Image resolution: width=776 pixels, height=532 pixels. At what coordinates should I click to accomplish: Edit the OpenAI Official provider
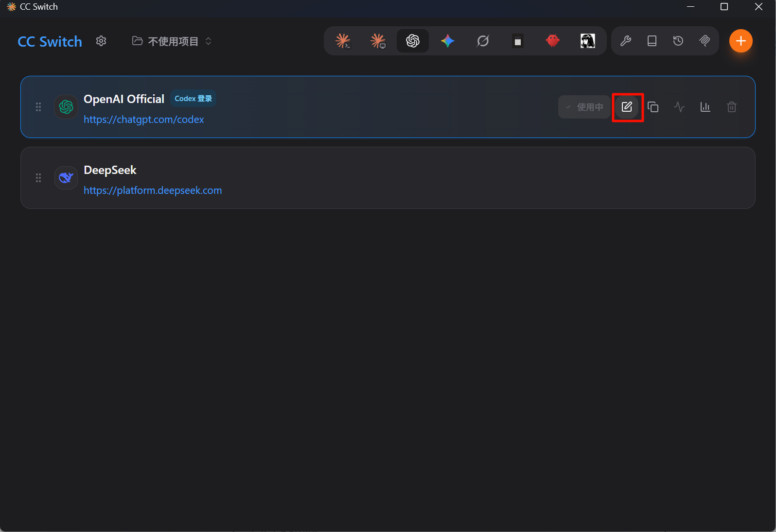coord(627,107)
